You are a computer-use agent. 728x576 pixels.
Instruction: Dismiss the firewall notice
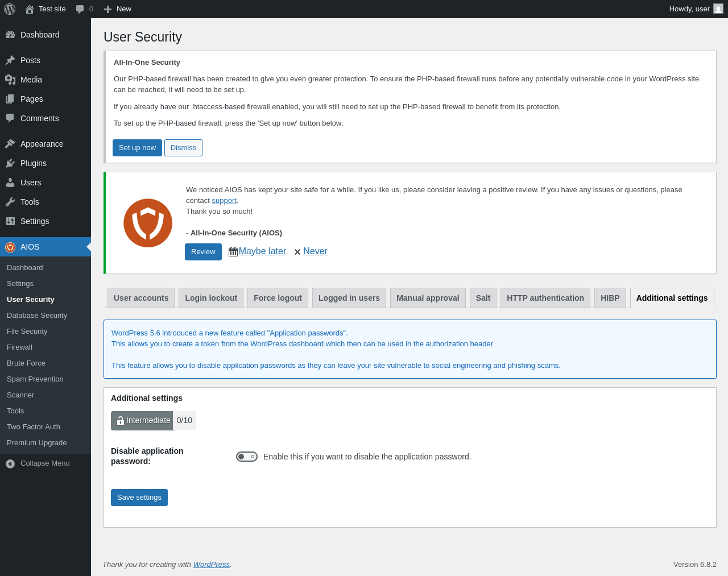pos(183,148)
